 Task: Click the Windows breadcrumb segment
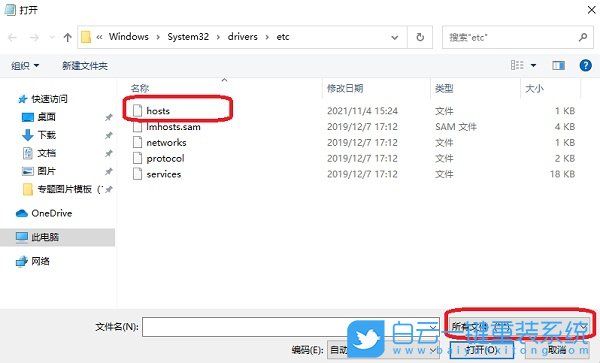pos(129,37)
